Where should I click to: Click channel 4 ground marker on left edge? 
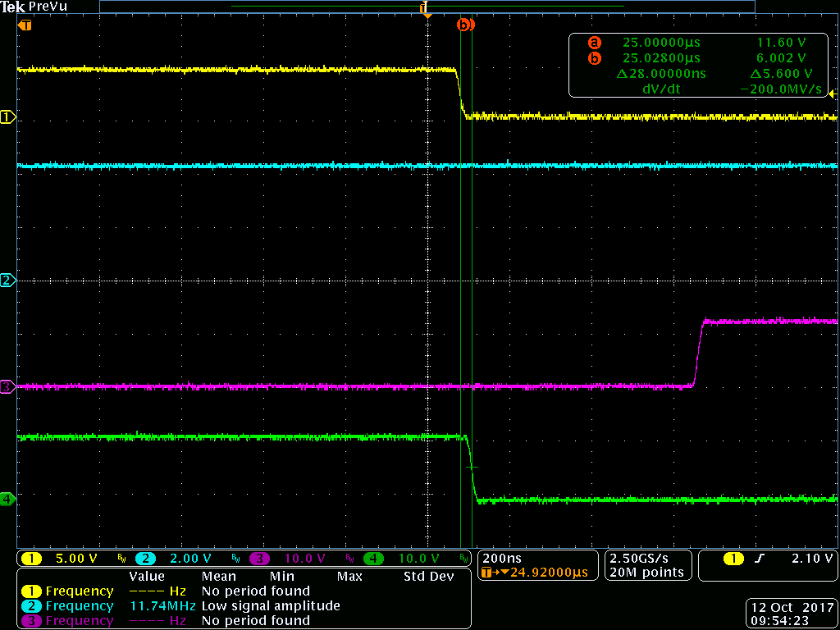8,500
